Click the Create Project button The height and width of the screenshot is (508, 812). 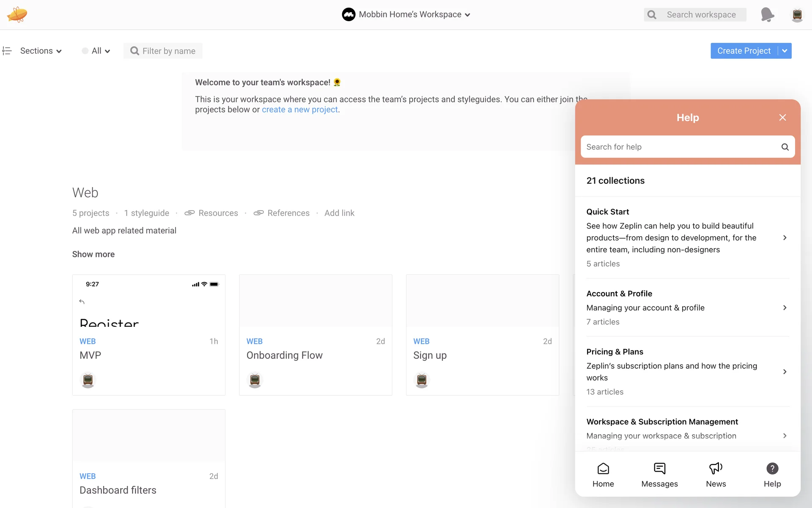coord(743,51)
